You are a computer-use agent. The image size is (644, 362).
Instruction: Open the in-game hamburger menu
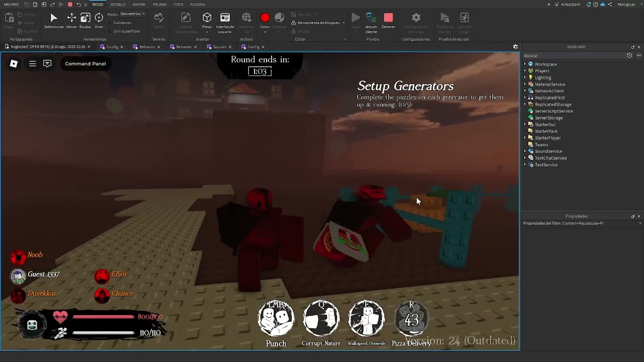click(x=32, y=63)
